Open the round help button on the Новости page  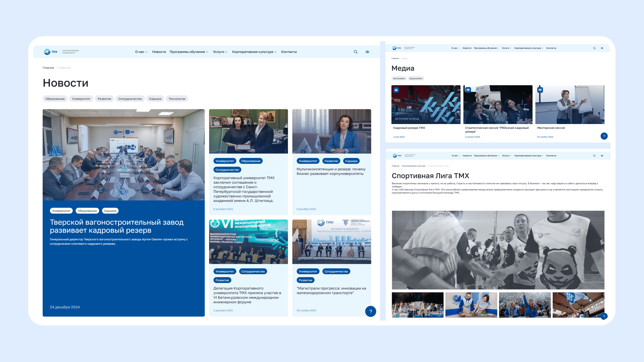click(x=371, y=311)
